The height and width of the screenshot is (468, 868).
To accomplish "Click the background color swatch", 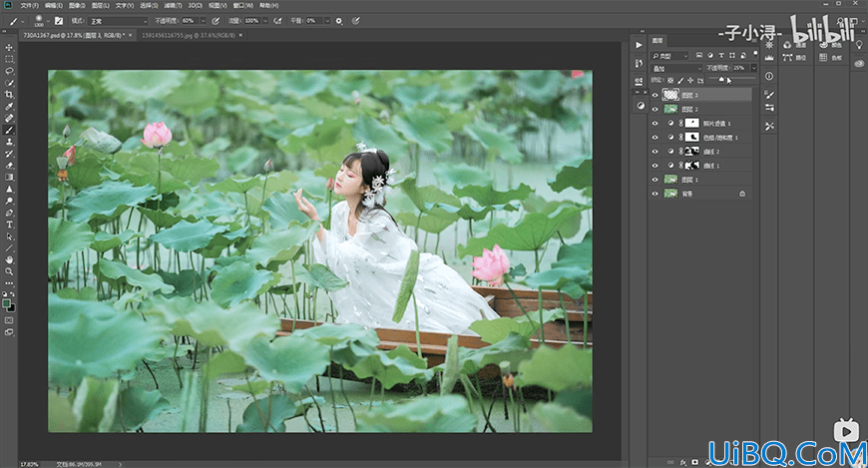I will [x=11, y=308].
